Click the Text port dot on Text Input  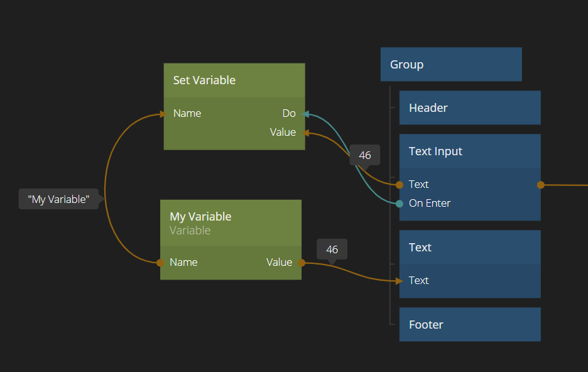point(400,185)
